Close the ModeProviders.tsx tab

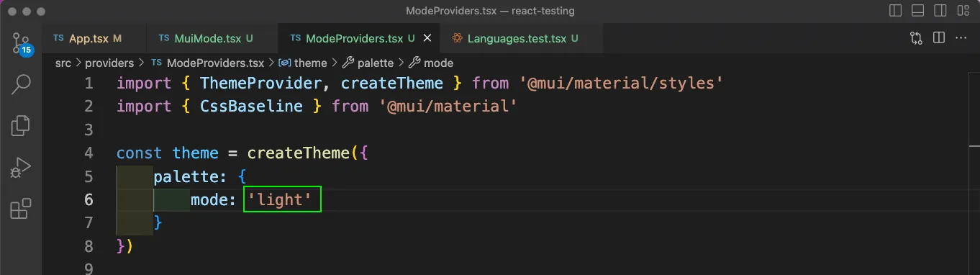427,38
